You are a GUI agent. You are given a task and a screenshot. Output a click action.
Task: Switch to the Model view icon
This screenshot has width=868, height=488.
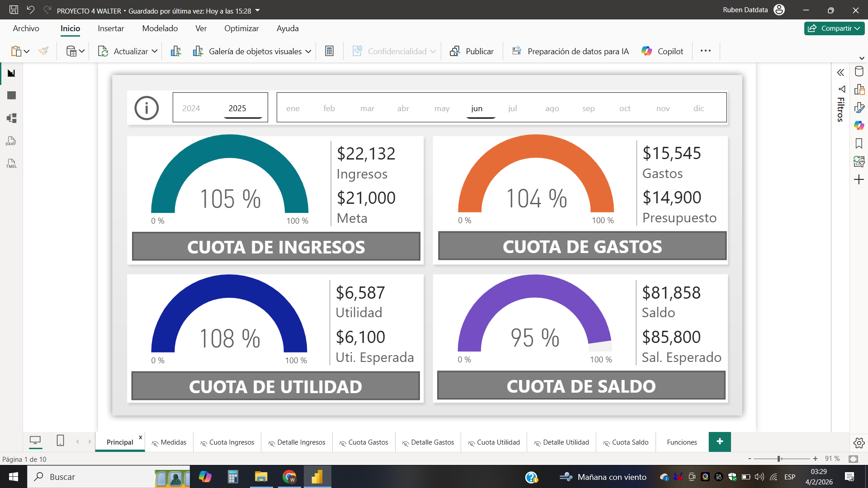pyautogui.click(x=11, y=118)
